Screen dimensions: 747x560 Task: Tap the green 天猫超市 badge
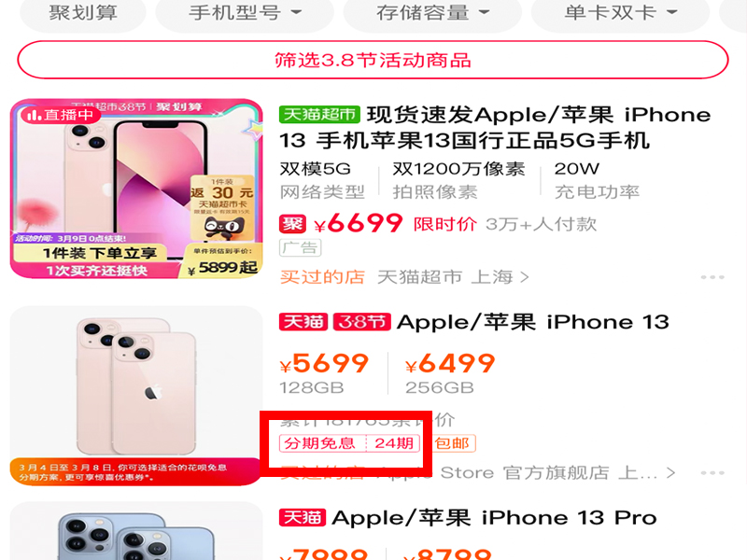click(x=319, y=114)
